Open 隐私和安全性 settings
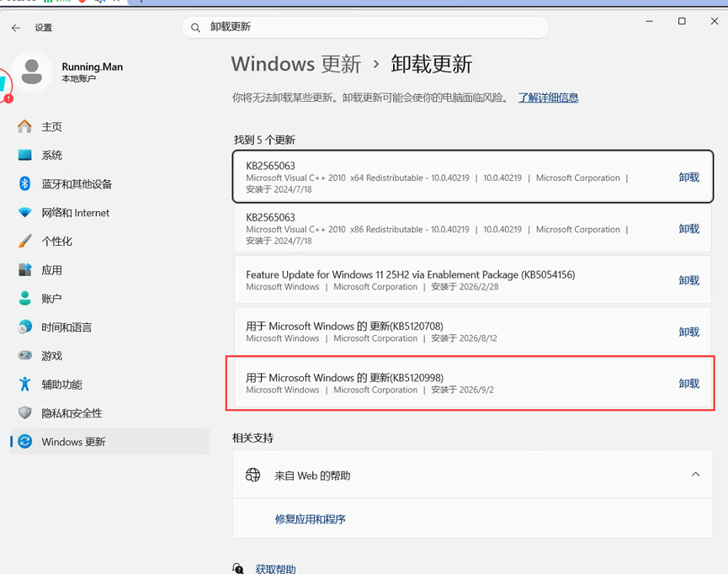This screenshot has width=728, height=574. click(110, 413)
